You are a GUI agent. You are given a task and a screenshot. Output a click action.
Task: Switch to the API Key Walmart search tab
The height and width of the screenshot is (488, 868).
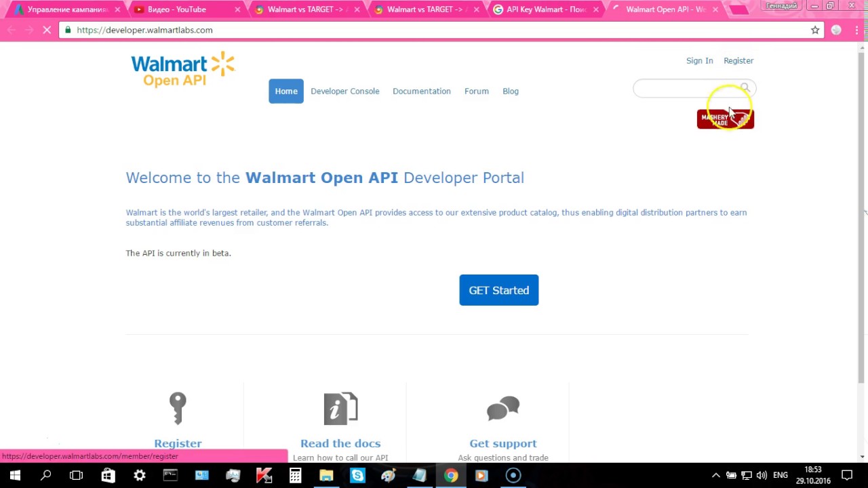pos(546,9)
